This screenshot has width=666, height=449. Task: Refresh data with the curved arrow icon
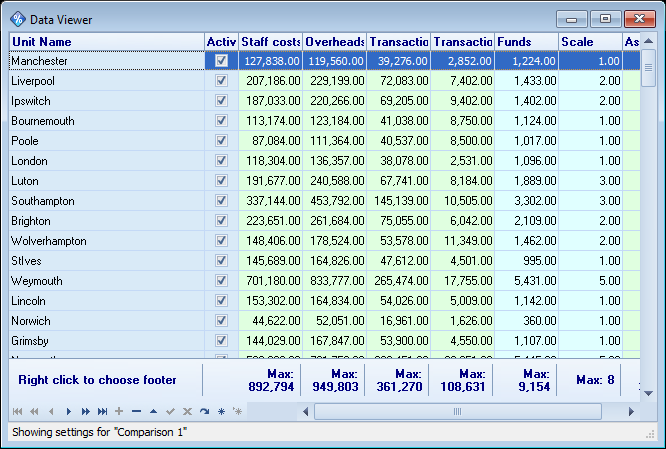(x=204, y=411)
